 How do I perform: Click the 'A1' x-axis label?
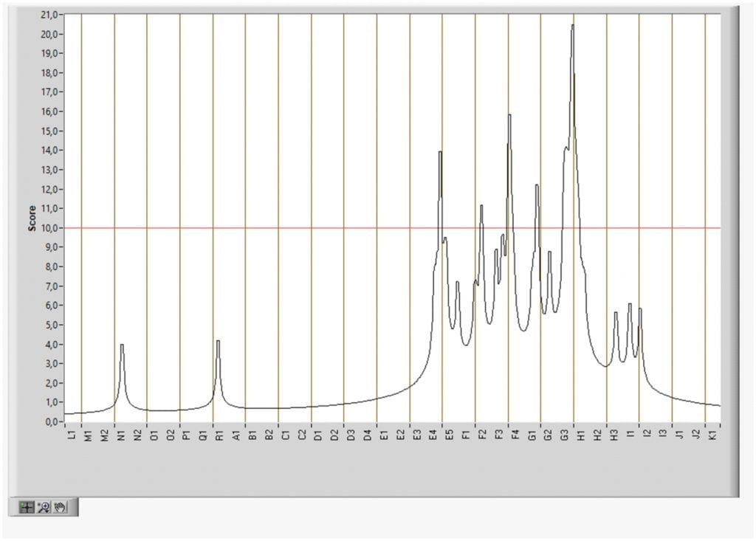click(x=236, y=435)
